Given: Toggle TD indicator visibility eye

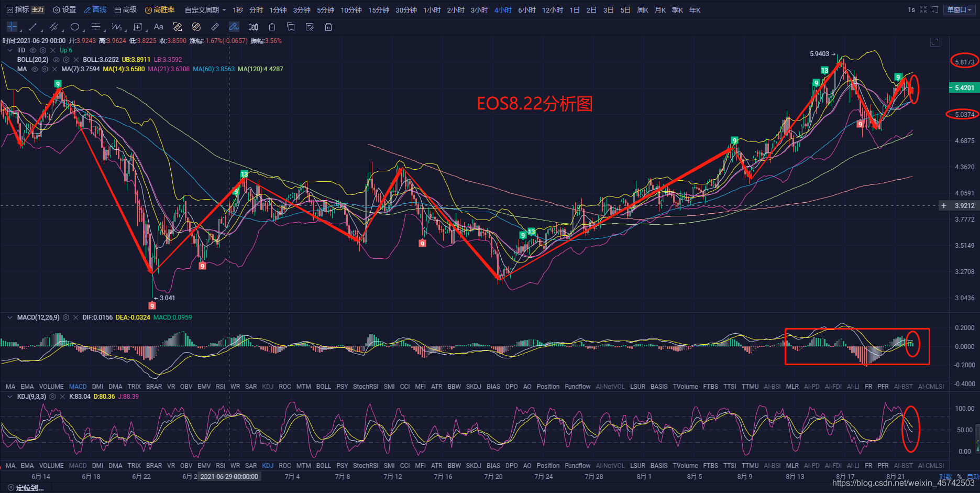Looking at the screenshot, I should pyautogui.click(x=33, y=50).
